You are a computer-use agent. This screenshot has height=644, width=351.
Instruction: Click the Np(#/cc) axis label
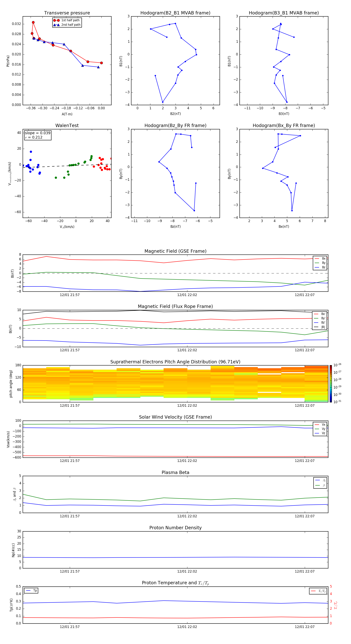pos(13,550)
